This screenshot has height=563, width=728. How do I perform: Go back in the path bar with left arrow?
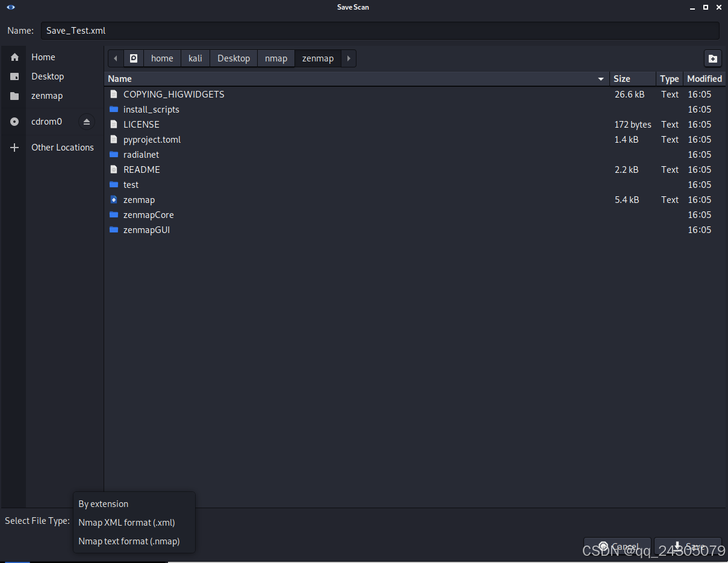click(116, 58)
